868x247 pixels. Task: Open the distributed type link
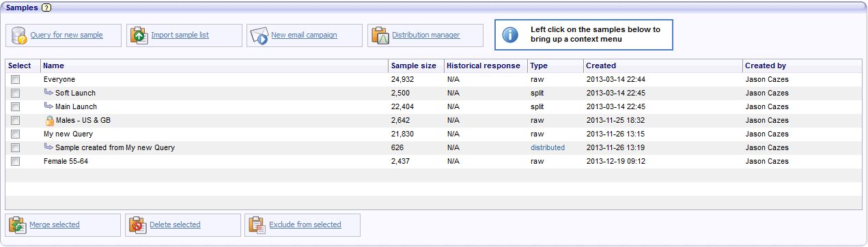point(548,147)
